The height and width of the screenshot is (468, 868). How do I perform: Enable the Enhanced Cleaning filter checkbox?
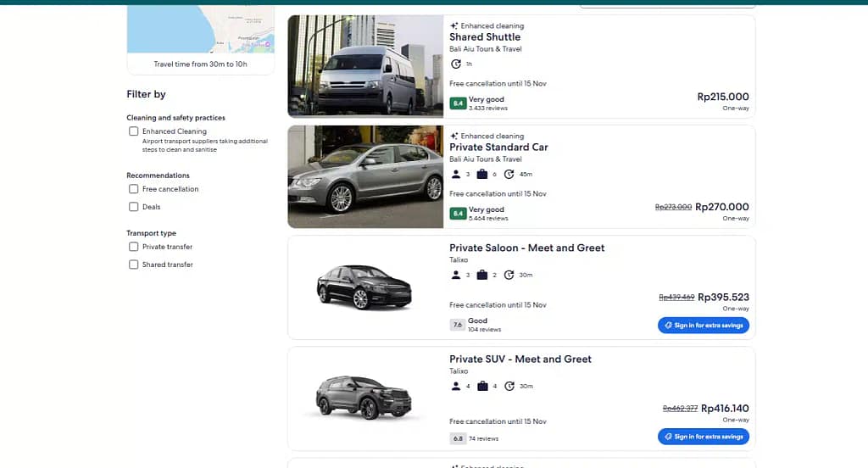pyautogui.click(x=133, y=131)
